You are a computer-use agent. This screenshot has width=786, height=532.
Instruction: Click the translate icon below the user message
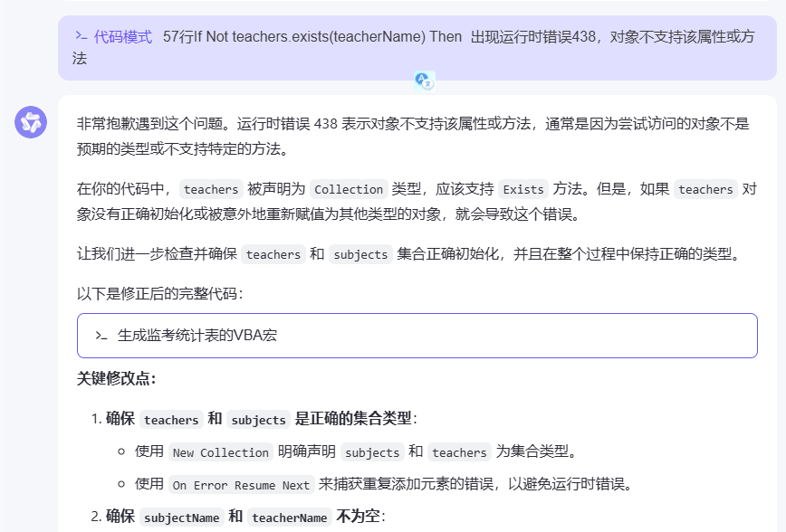pyautogui.click(x=424, y=81)
